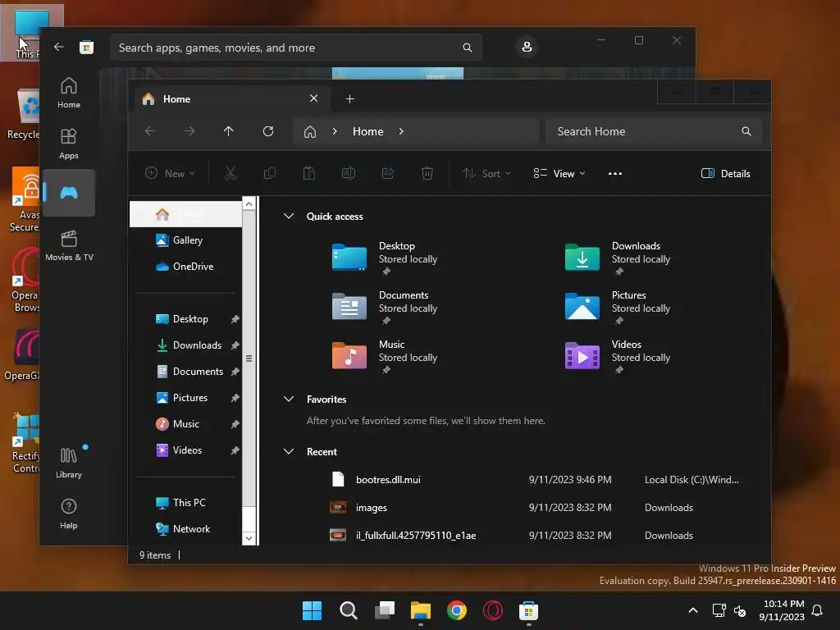Click the Microsoft Store search magnifier icon
Viewport: 840px width, 630px height.
pyautogui.click(x=467, y=48)
